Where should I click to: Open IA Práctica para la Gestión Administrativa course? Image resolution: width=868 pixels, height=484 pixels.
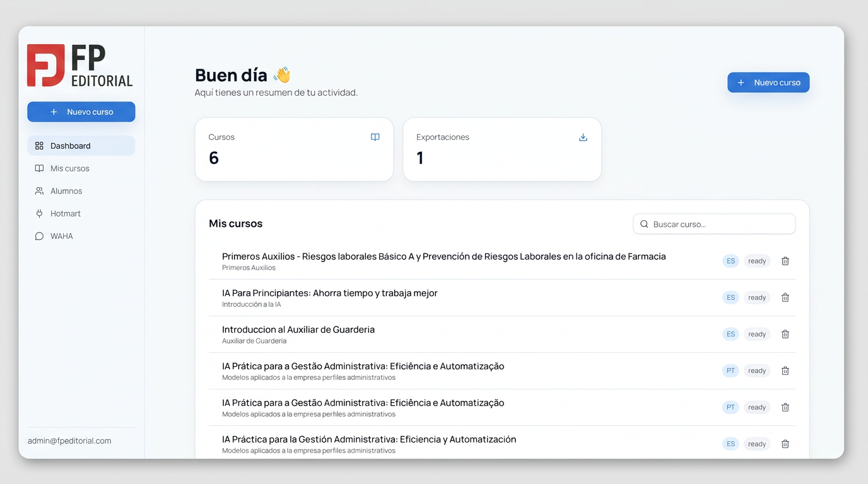369,439
